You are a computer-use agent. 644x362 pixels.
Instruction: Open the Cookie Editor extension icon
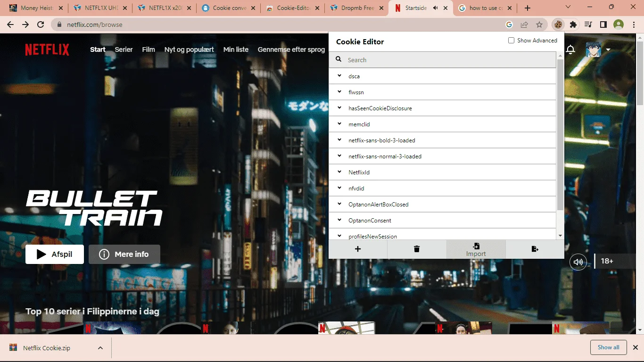(558, 25)
